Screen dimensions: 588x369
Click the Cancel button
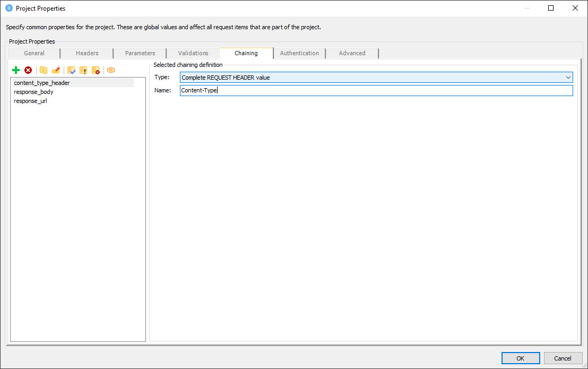point(563,358)
